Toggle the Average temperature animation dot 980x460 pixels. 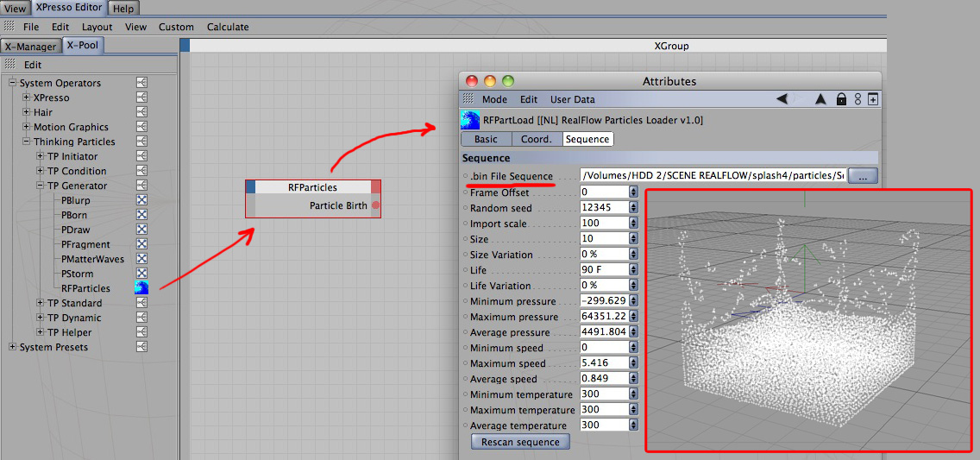466,425
